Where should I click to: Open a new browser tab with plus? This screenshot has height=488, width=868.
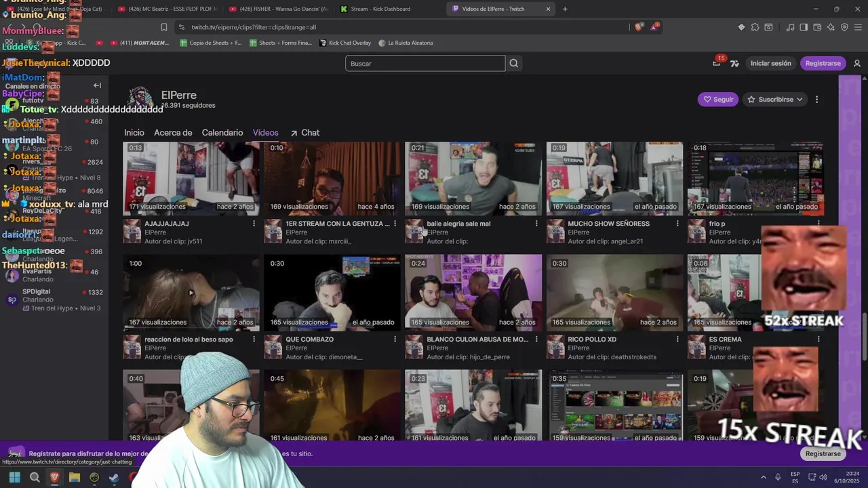[565, 9]
